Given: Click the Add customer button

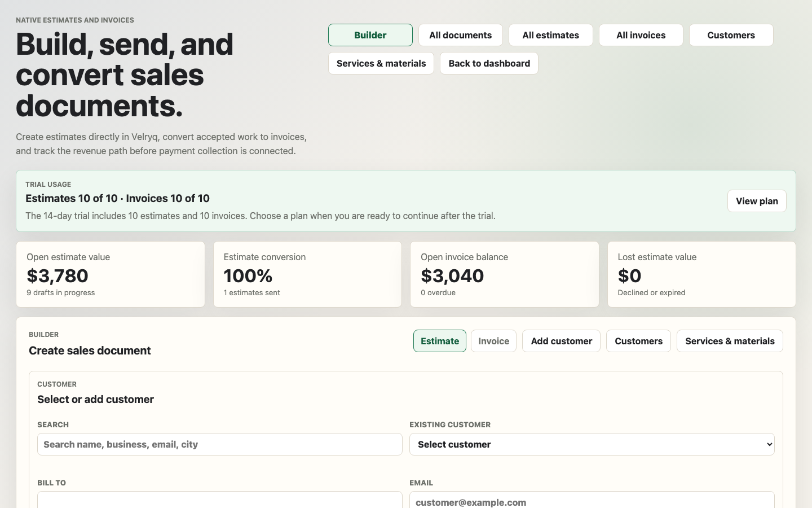Looking at the screenshot, I should [561, 341].
